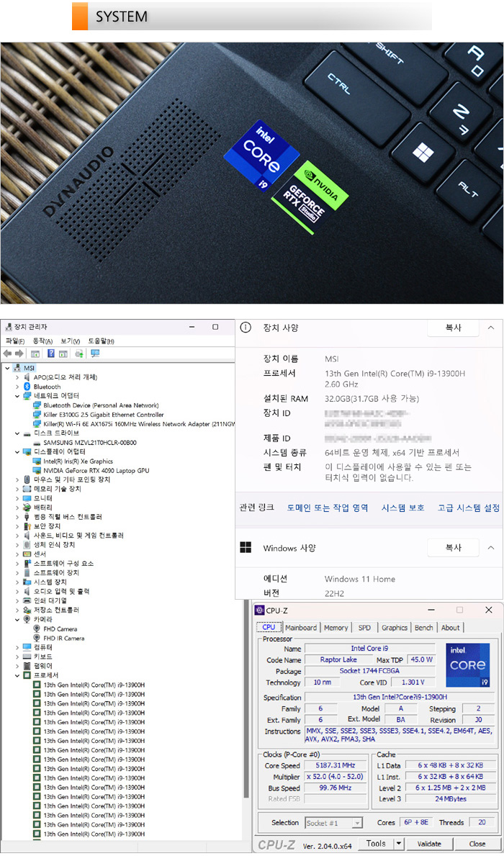Viewport: 504px width, 856px height.
Task: Click the sensors category icon
Action: coord(28,554)
